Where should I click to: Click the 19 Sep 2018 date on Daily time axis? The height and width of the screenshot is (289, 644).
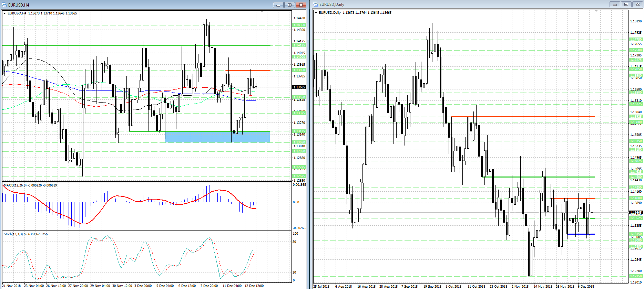click(x=432, y=286)
